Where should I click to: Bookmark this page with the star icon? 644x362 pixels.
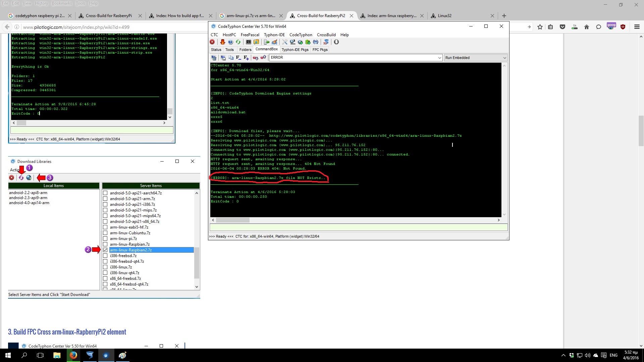click(x=540, y=27)
